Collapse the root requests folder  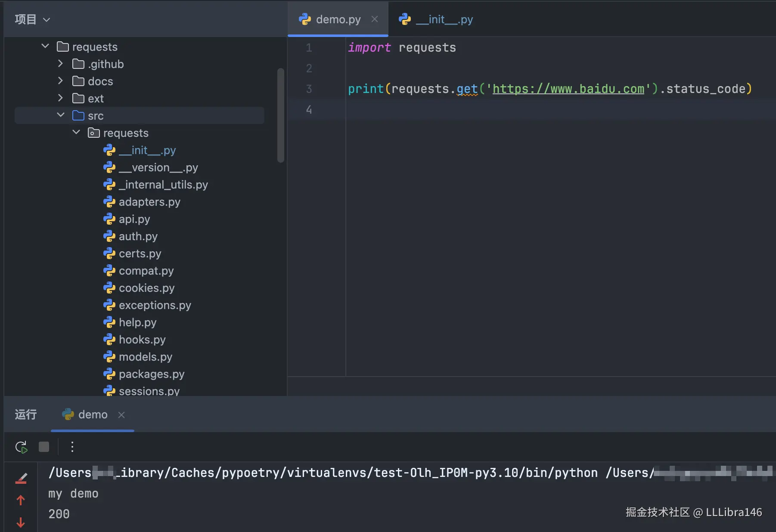coord(45,46)
